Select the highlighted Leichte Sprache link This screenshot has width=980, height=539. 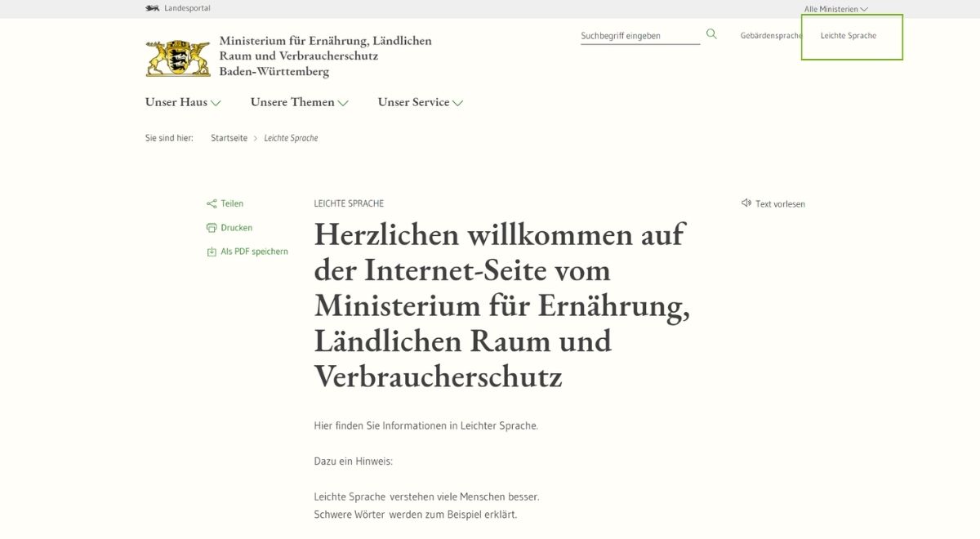[x=849, y=35]
